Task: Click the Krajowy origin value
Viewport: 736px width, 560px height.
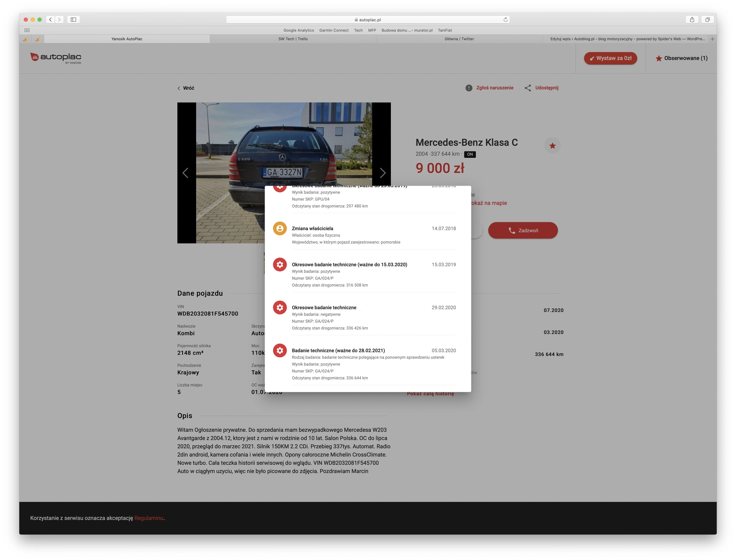Action: point(188,372)
